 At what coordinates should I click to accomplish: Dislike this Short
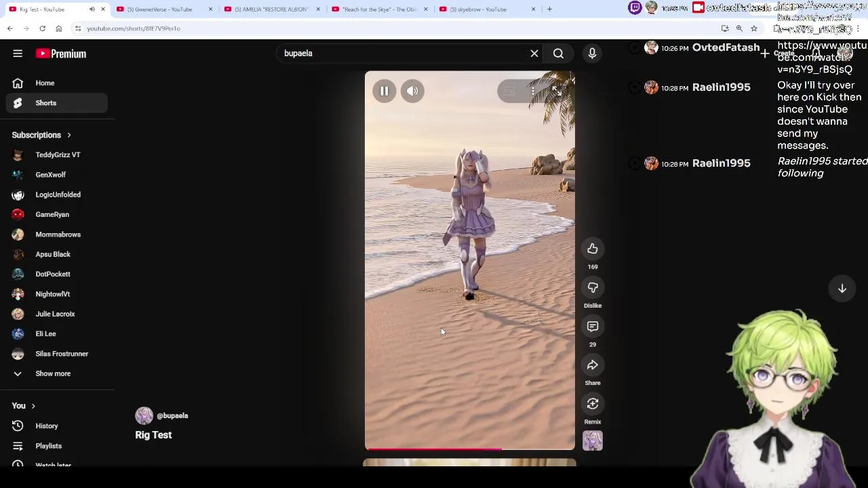click(x=592, y=288)
